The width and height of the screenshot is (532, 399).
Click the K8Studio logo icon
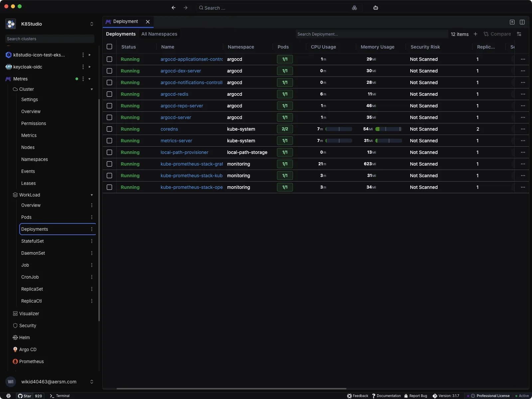(x=11, y=24)
